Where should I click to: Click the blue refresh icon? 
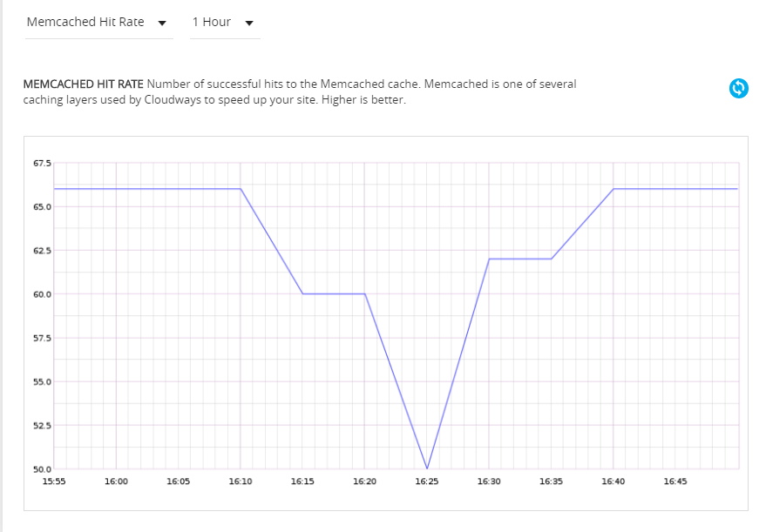(738, 88)
